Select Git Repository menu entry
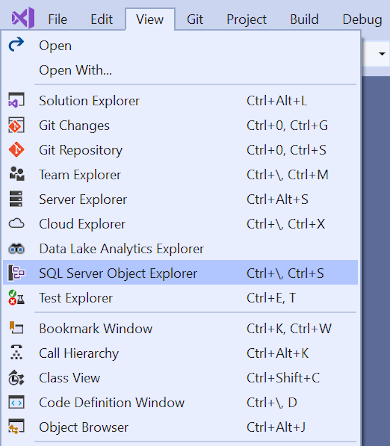This screenshot has height=446, width=390. 180,150
